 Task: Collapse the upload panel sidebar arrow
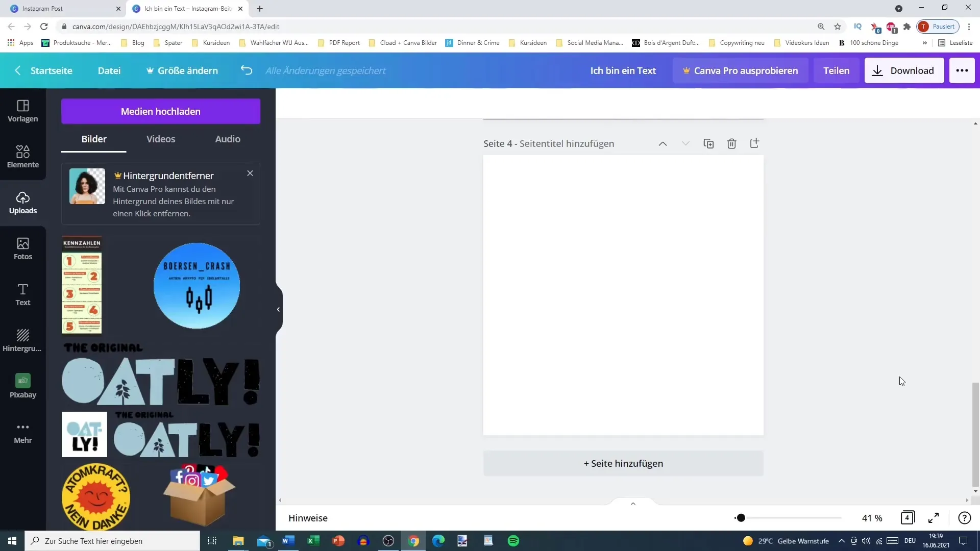278,309
